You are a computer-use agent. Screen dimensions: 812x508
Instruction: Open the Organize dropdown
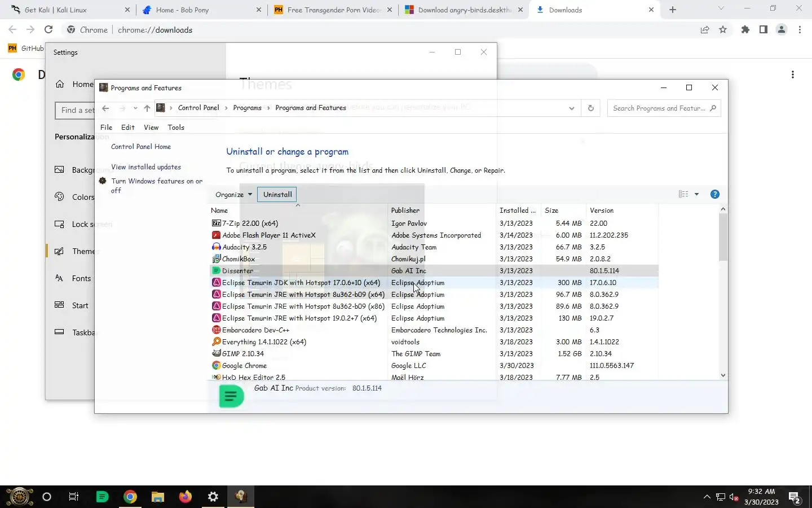pos(233,194)
